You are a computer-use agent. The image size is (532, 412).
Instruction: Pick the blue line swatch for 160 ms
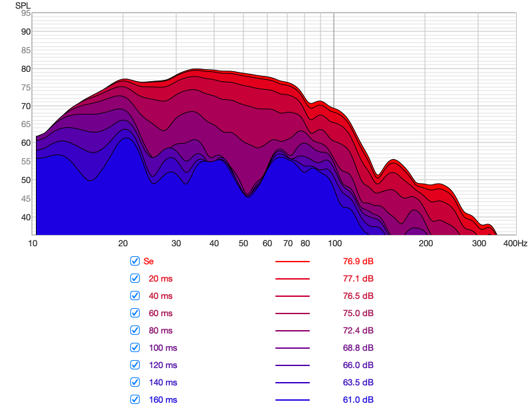pyautogui.click(x=293, y=400)
